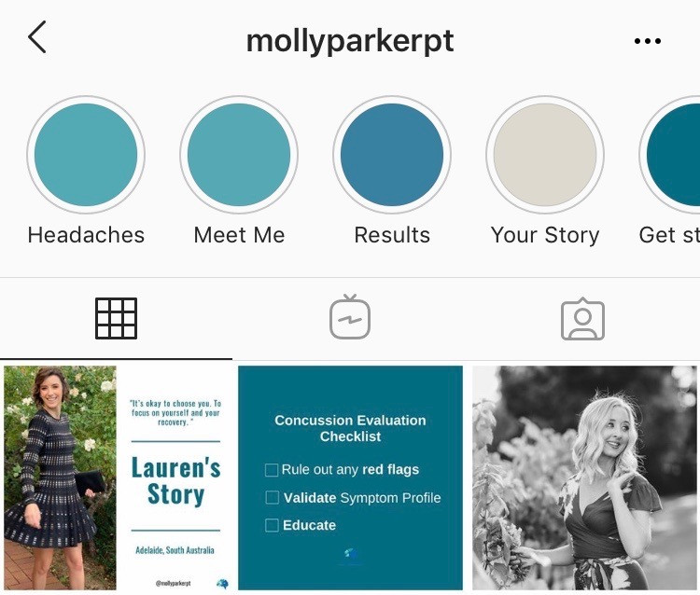The image size is (700, 595).
Task: Open the IGTV tab
Action: tap(350, 317)
